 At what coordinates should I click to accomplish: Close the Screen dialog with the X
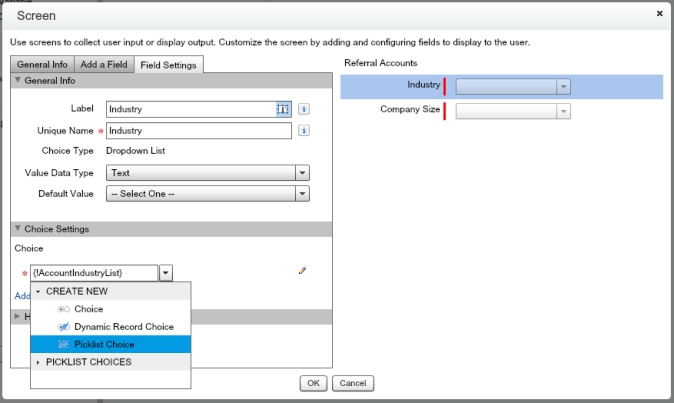click(659, 14)
